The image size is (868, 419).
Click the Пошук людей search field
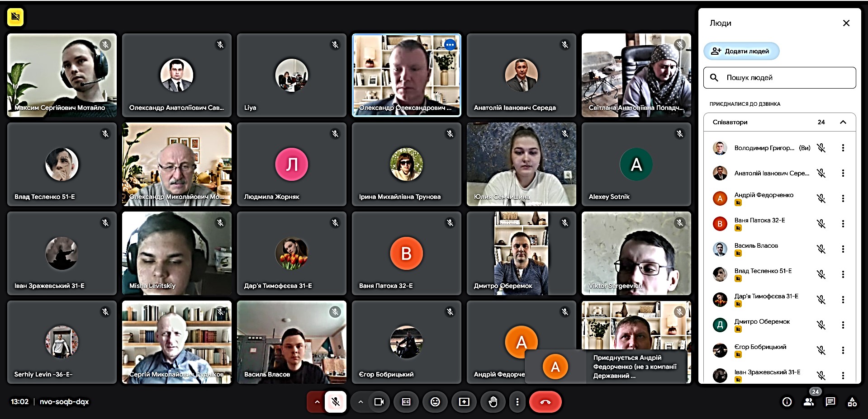(779, 78)
